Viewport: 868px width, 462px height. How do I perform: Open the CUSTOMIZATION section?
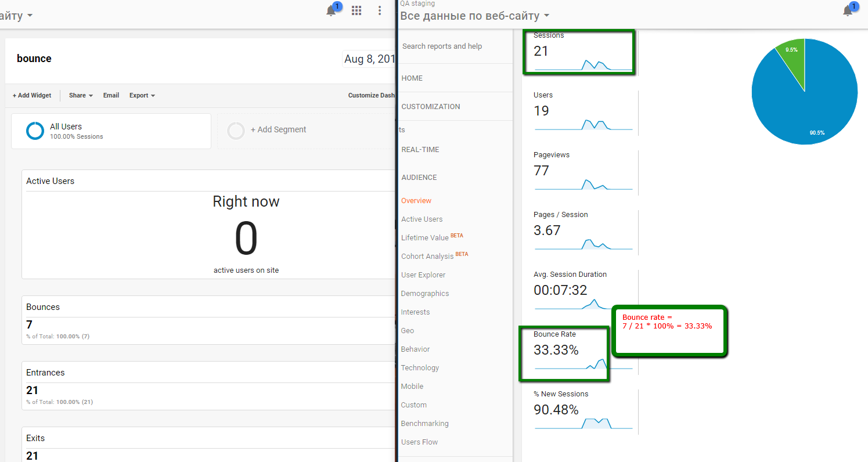click(430, 107)
